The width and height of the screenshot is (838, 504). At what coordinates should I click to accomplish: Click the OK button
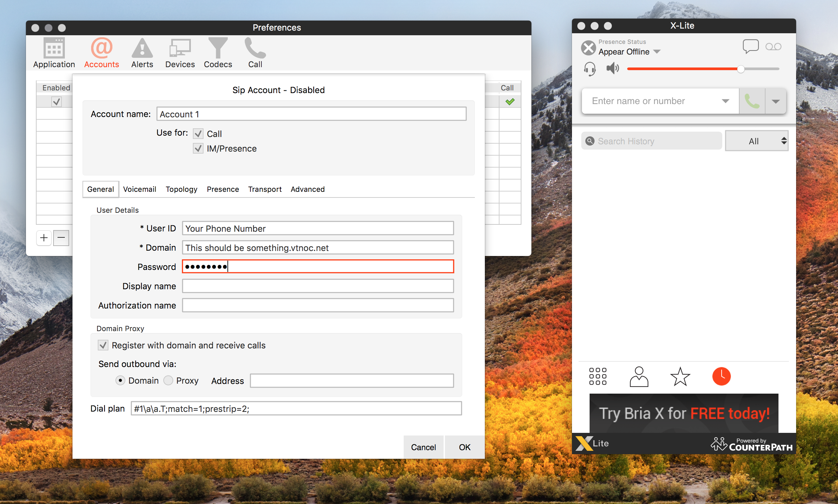pos(465,447)
